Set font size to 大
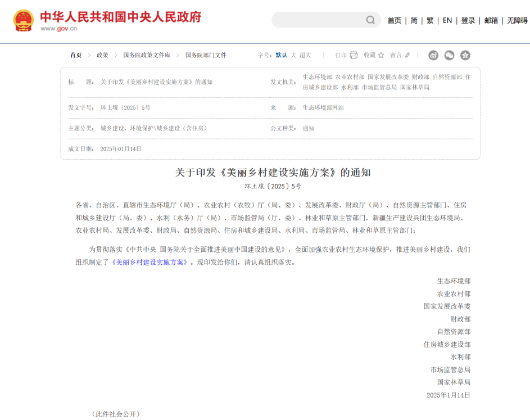 293,55
